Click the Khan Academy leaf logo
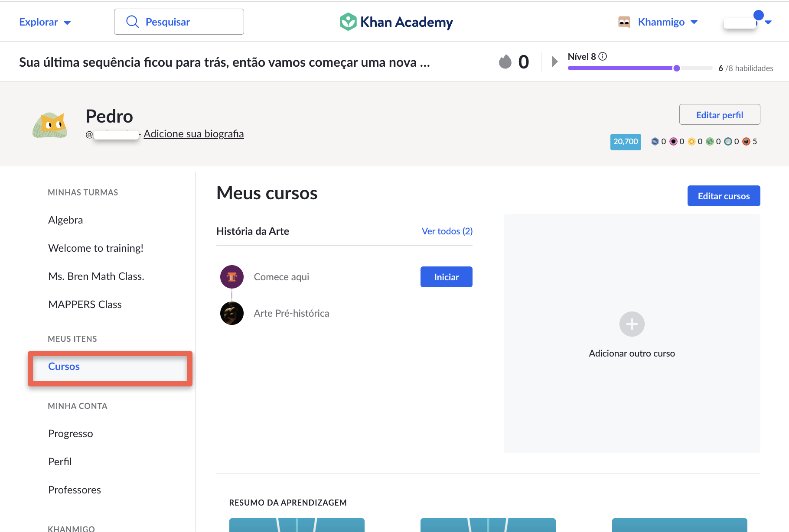This screenshot has height=532, width=789. (x=348, y=22)
